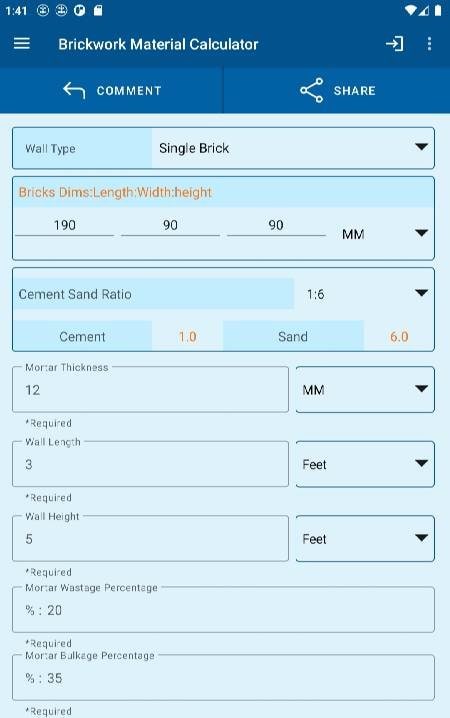This screenshot has height=718, width=450.
Task: Open the three-dot overflow menu
Action: [x=429, y=44]
